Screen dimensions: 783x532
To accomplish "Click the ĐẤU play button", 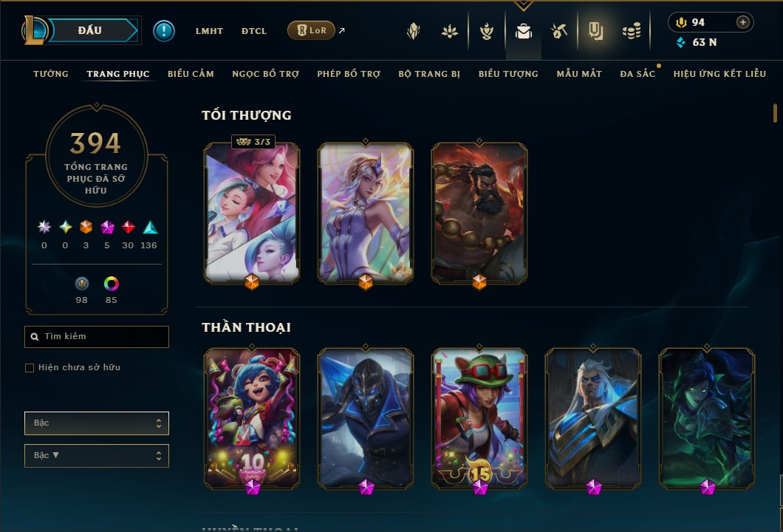I will click(x=90, y=30).
